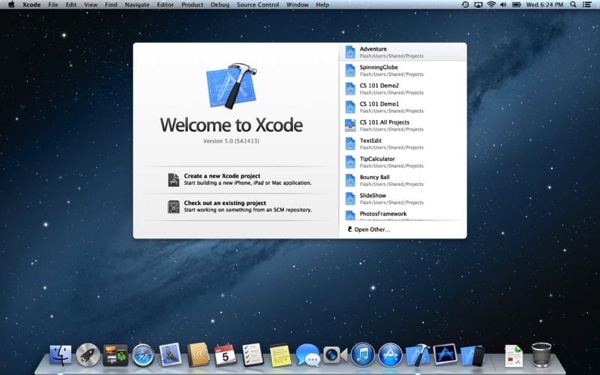Viewport: 600px width, 375px height.
Task: Launch FaceTime camera icon in Dock
Action: [335, 355]
